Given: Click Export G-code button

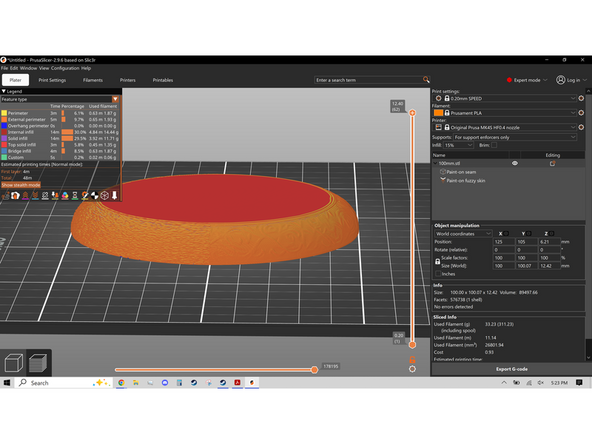Looking at the screenshot, I should coord(512,369).
